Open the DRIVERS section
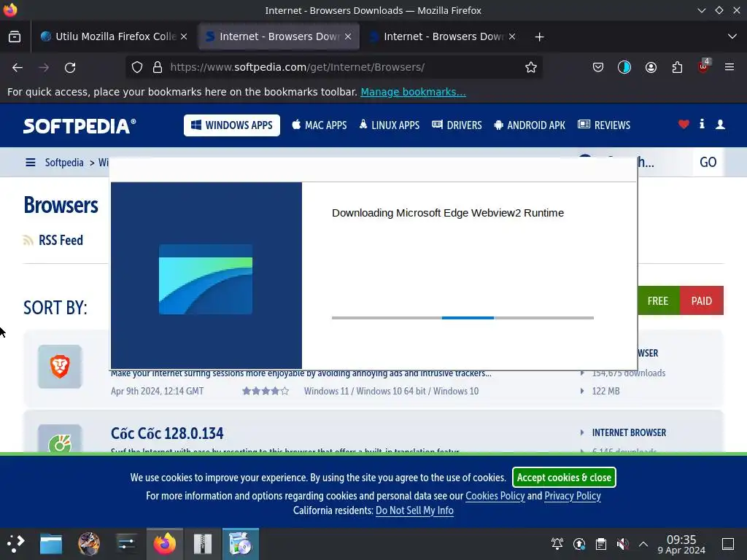Screen dimensions: 747x560 [x=457, y=125]
